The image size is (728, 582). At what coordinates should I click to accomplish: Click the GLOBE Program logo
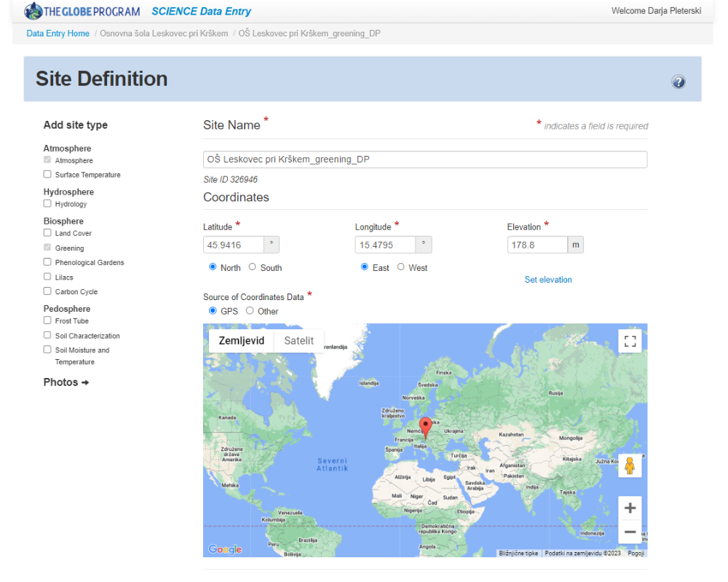point(82,12)
